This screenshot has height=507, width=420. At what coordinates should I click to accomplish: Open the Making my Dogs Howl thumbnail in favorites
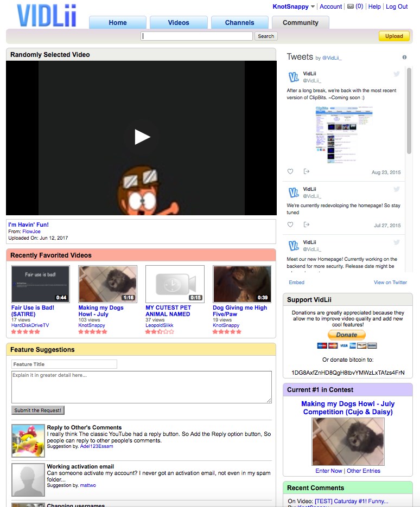pyautogui.click(x=108, y=284)
